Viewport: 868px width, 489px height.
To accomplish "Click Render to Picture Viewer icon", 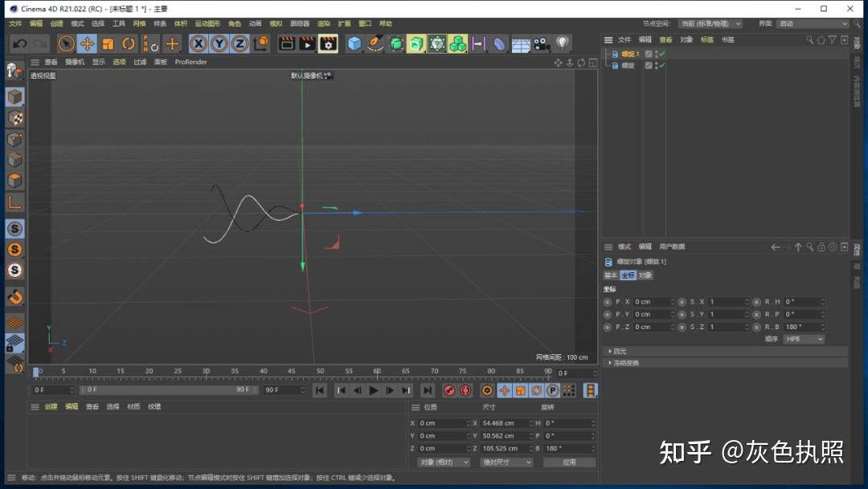I will coord(307,43).
